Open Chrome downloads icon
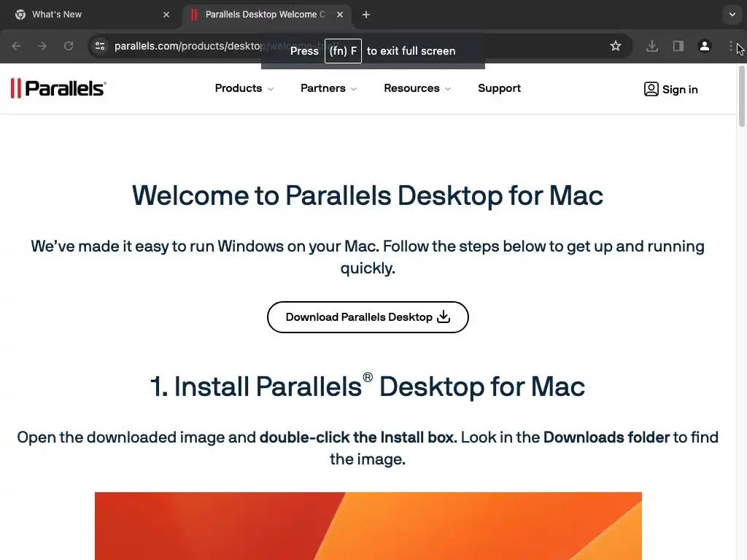The height and width of the screenshot is (560, 747). 652,46
